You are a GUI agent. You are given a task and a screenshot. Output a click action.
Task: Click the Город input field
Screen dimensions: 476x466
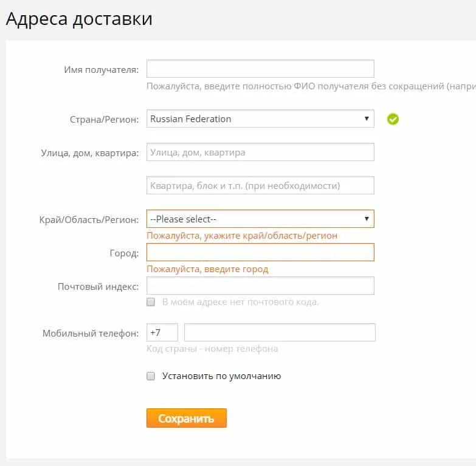click(260, 252)
